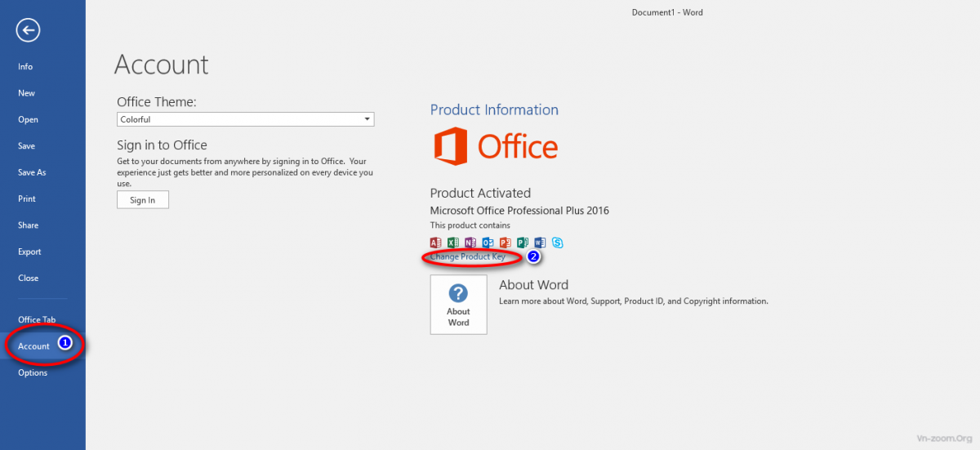Click the Access icon under product contents
Image resolution: width=980 pixels, height=450 pixels.
pos(435,243)
